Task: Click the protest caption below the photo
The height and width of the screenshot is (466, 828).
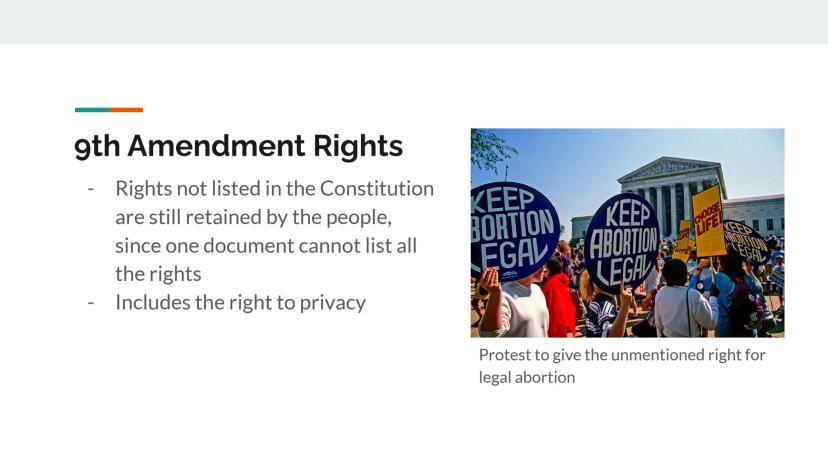Action: (621, 355)
